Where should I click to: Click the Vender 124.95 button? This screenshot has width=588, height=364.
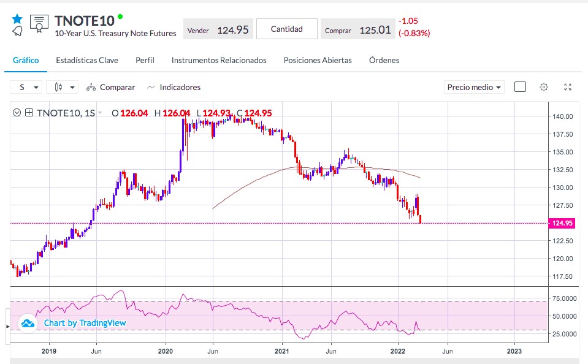[218, 29]
